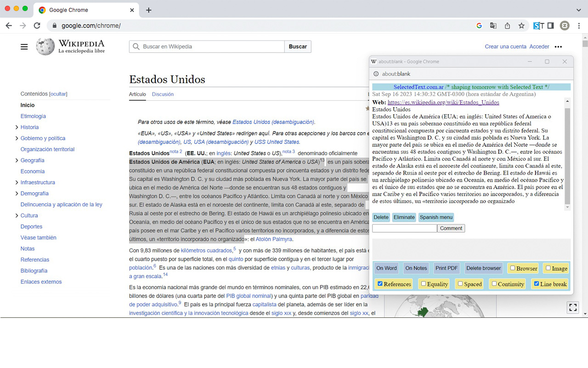
Task: Go to Referencias in contents
Action: pos(35,260)
